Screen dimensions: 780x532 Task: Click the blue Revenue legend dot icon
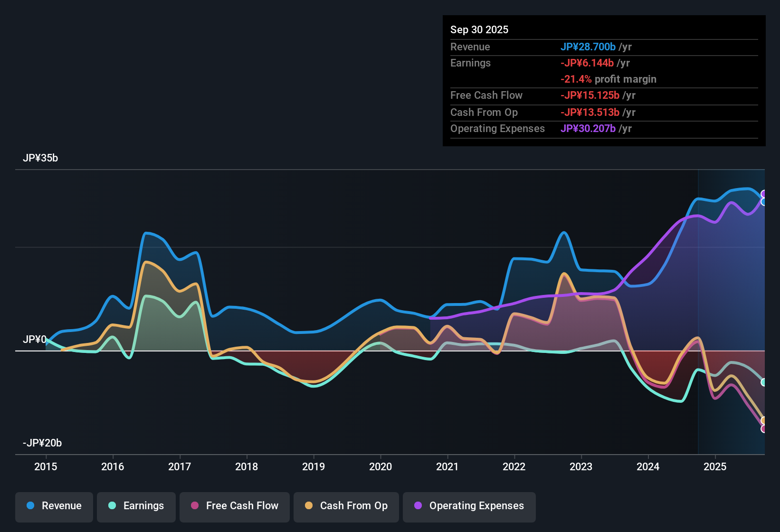pyautogui.click(x=30, y=506)
